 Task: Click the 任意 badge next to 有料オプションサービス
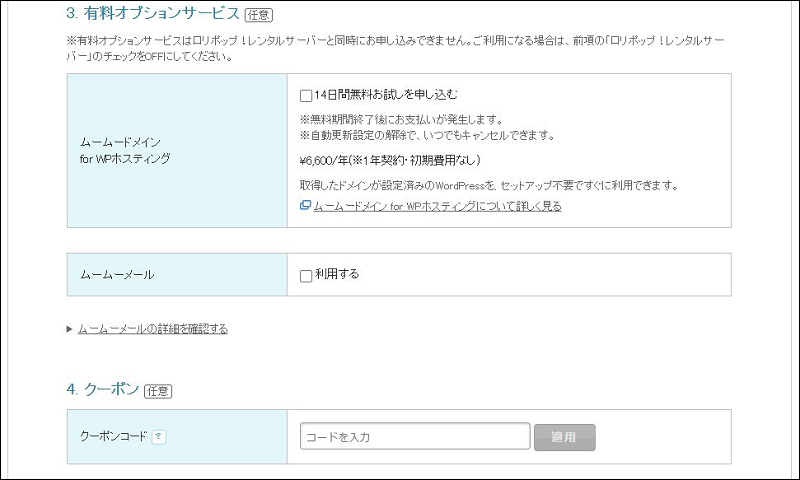pos(258,15)
